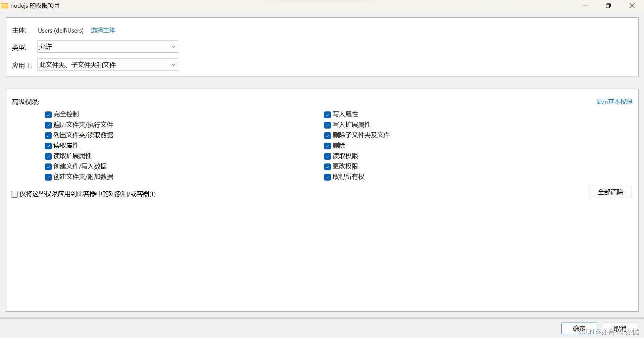Open the 应用于 dropdown list
Screen dimensions: 644x338
pos(107,65)
